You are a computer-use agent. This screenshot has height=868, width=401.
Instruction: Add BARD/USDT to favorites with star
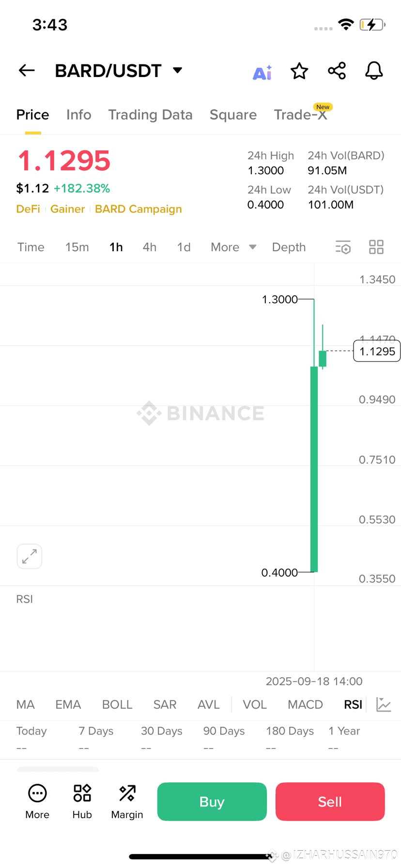click(x=299, y=71)
